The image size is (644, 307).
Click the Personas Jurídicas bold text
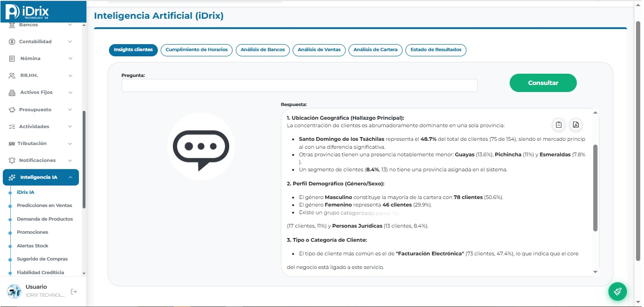357,226
